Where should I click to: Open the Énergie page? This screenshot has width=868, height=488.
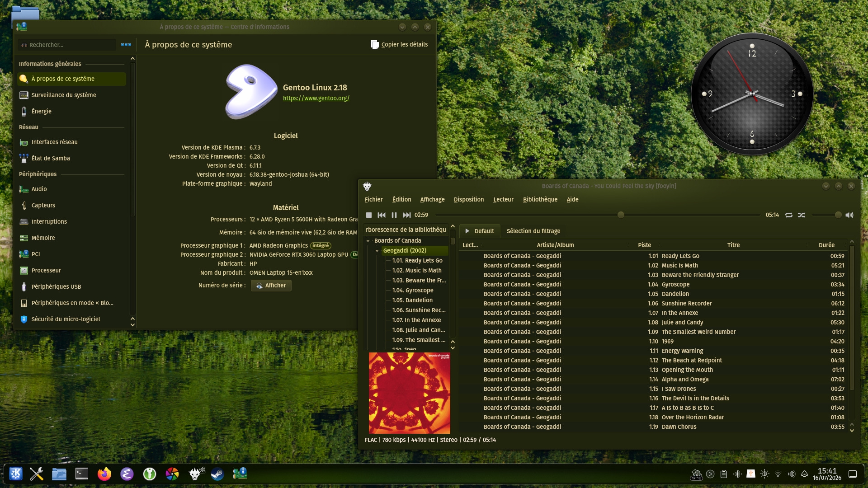(71, 111)
